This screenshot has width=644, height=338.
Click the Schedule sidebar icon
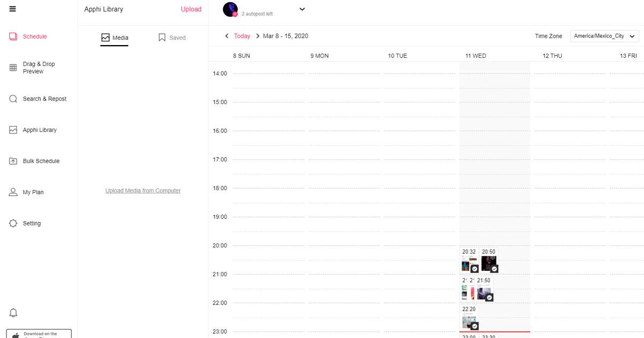tap(13, 36)
